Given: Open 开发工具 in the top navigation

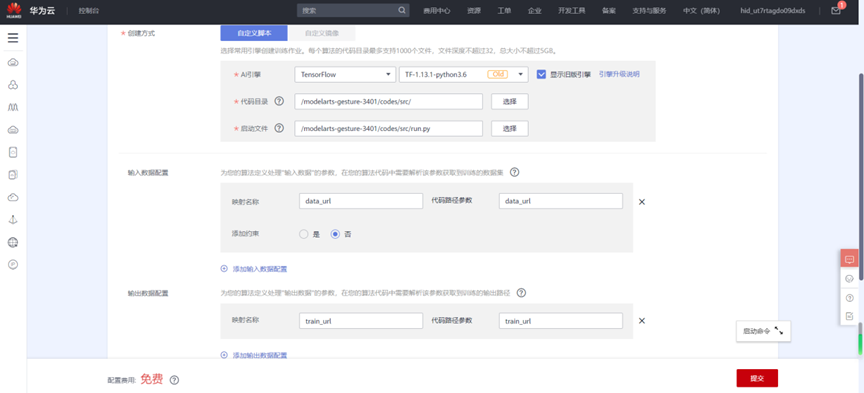Looking at the screenshot, I should tap(571, 10).
